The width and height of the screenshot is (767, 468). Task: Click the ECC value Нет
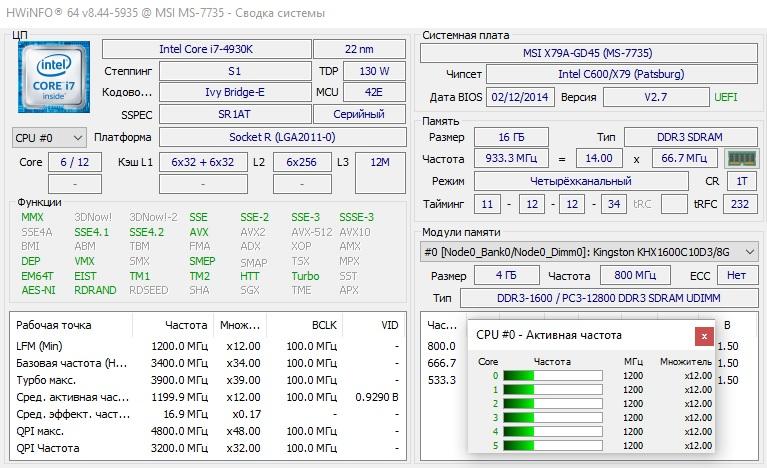[737, 275]
